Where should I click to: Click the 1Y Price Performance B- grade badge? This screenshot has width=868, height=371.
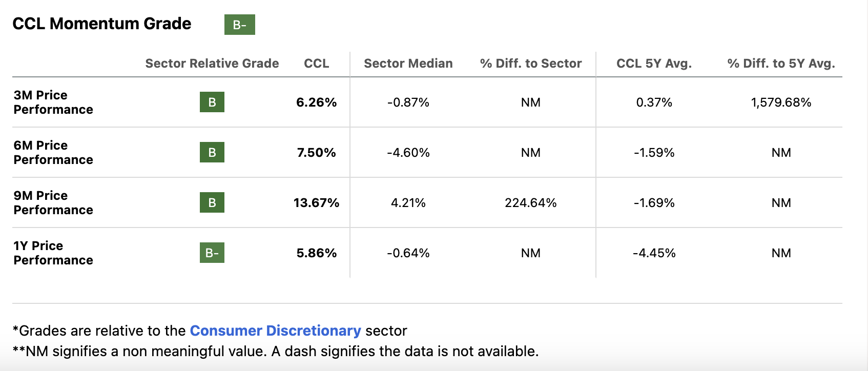point(212,253)
